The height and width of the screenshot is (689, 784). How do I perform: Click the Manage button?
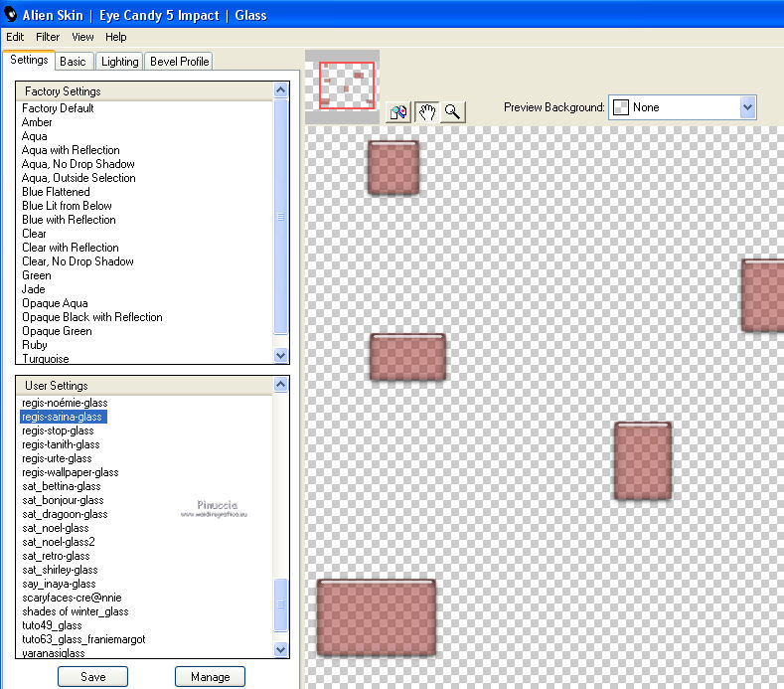[x=210, y=676]
